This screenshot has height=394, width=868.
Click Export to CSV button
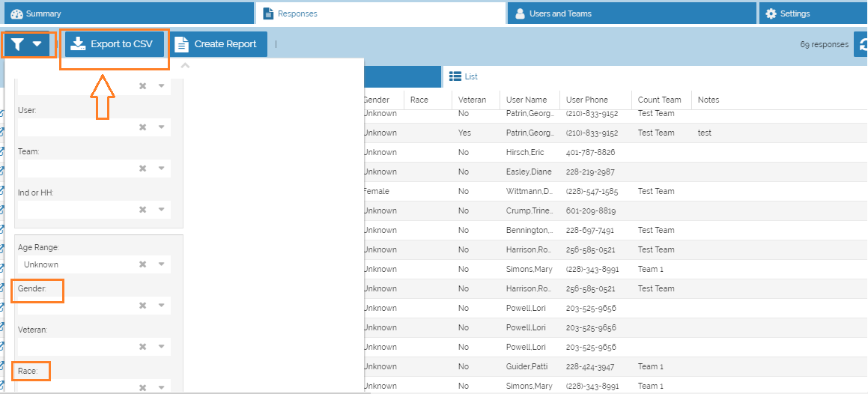[112, 44]
